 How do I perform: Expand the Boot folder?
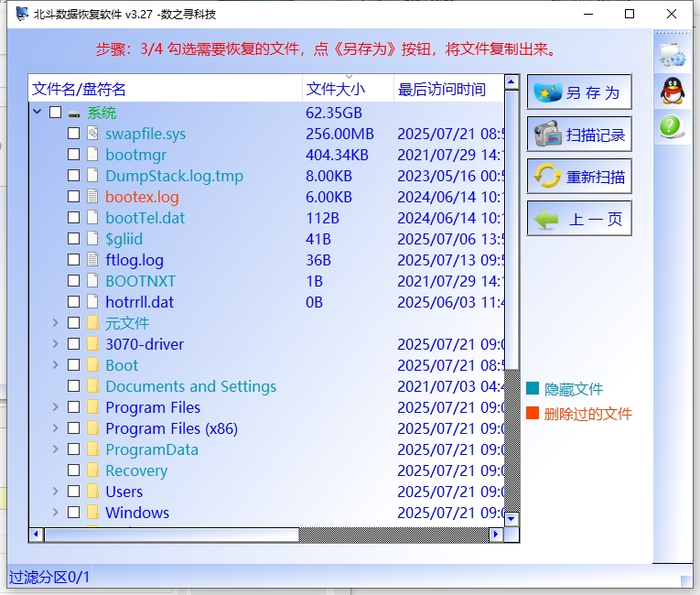coord(55,364)
